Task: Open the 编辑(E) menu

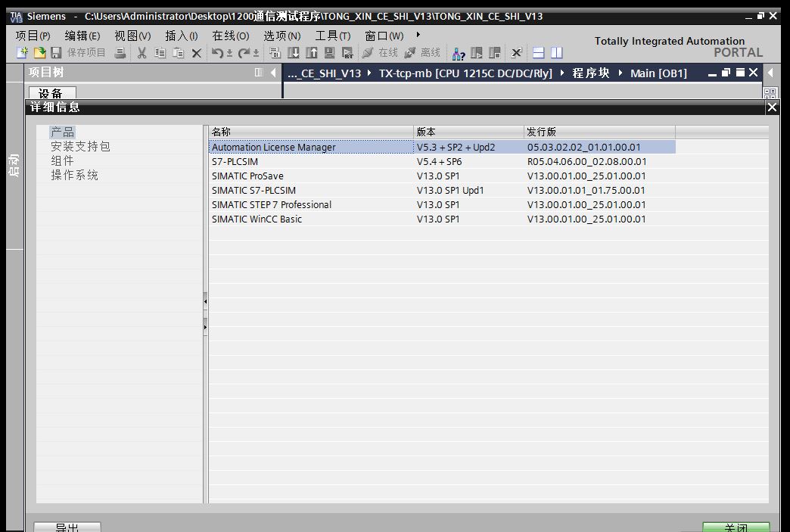Action: pos(82,36)
